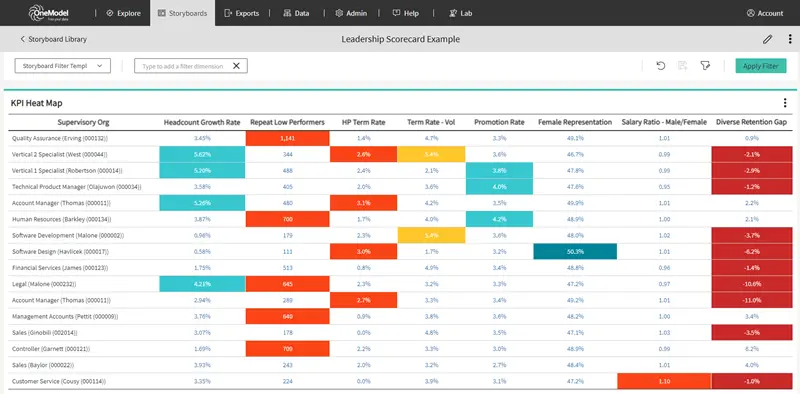Select the Software Development (Malone) row label
This screenshot has width=800, height=394.
point(67,235)
